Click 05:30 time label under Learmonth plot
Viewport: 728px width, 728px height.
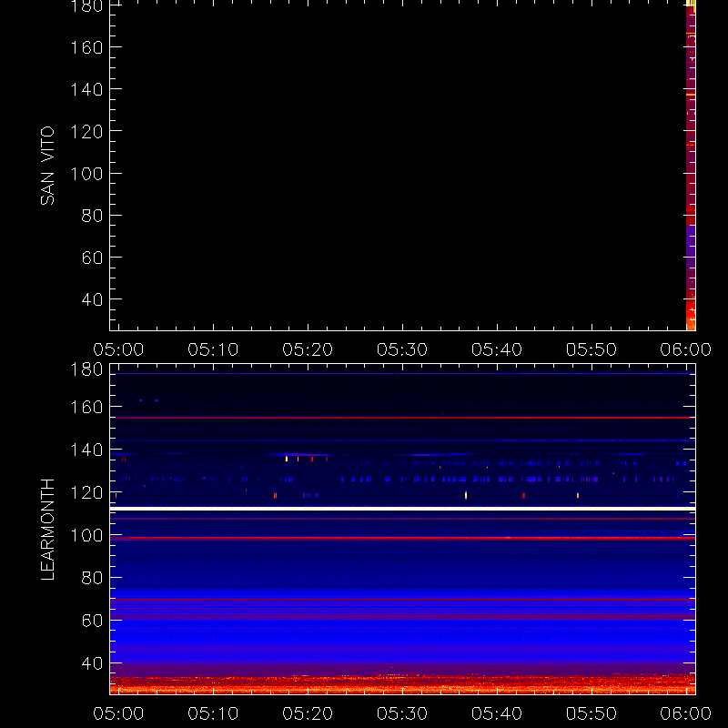click(402, 713)
